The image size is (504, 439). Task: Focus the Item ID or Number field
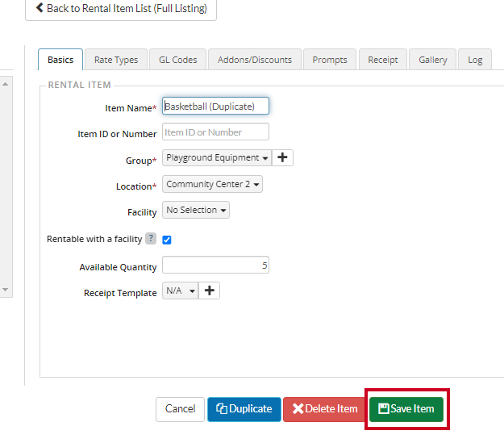tap(215, 132)
